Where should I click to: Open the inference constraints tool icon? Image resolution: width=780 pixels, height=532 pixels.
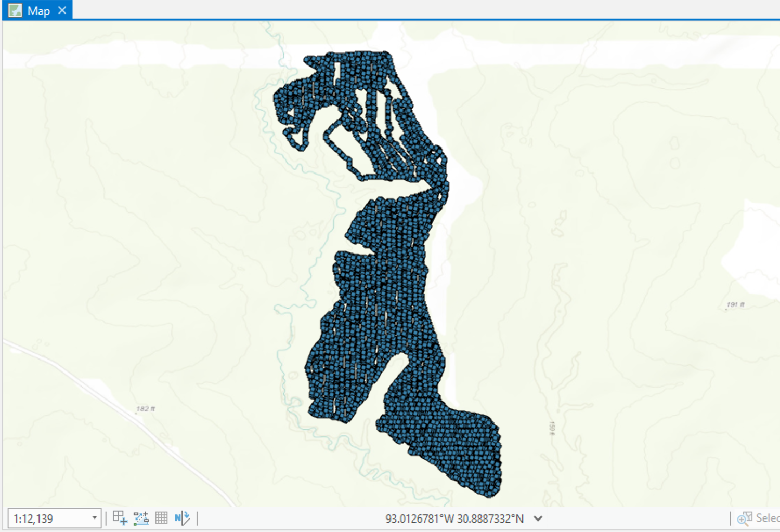[x=141, y=517]
